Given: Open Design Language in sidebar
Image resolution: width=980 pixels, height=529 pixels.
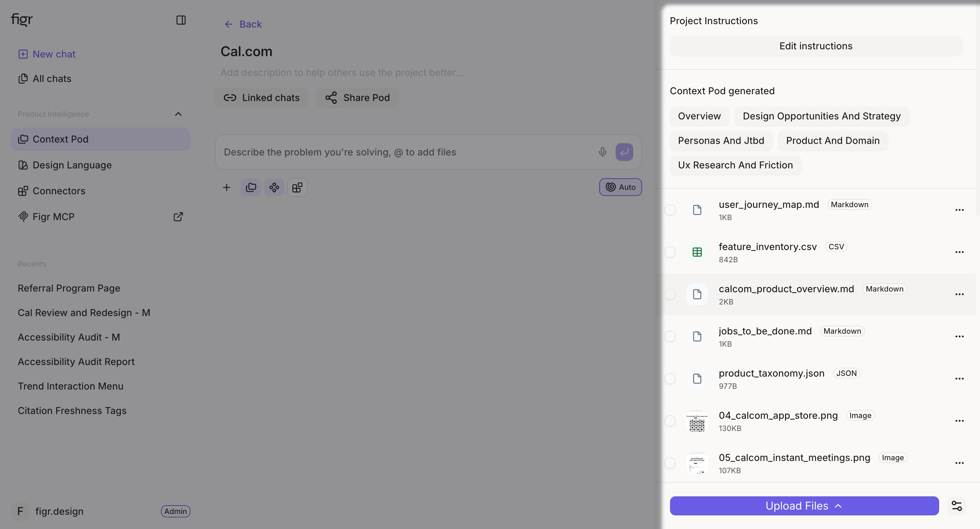Looking at the screenshot, I should tap(101, 165).
